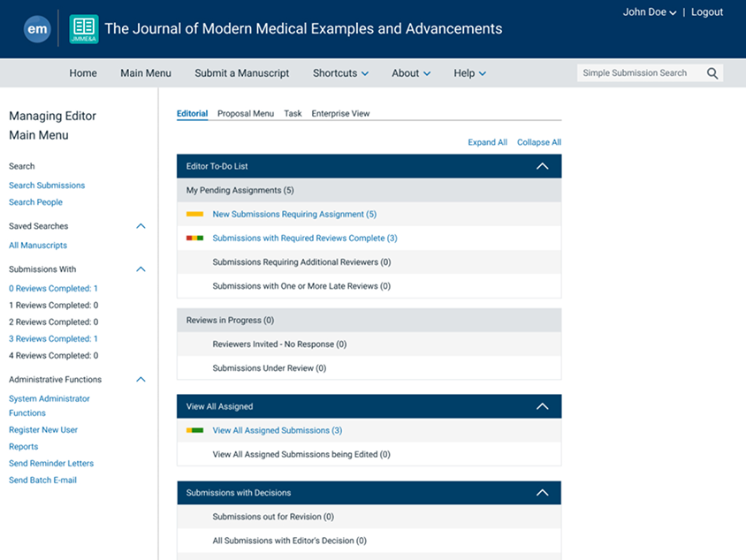The image size is (746, 560).
Task: Click Submissions Under Review (0)
Action: 270,368
